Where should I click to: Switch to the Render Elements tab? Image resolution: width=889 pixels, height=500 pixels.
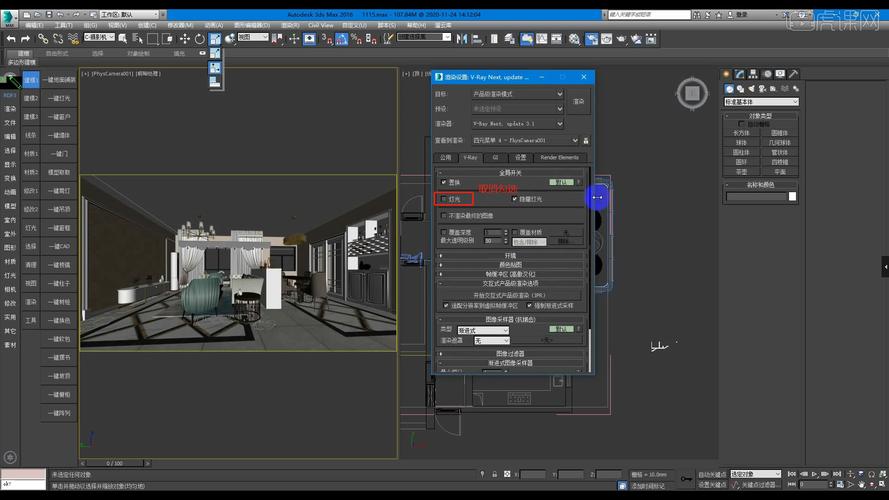pos(559,157)
